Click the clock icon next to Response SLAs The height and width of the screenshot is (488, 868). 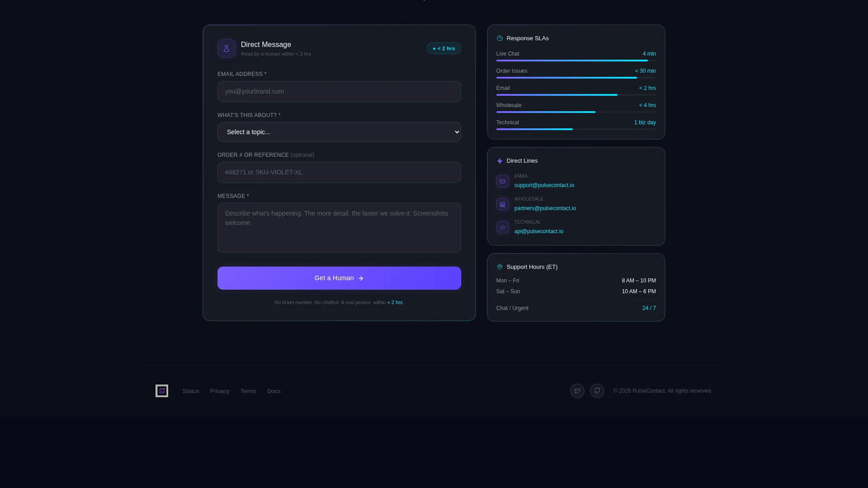(500, 38)
